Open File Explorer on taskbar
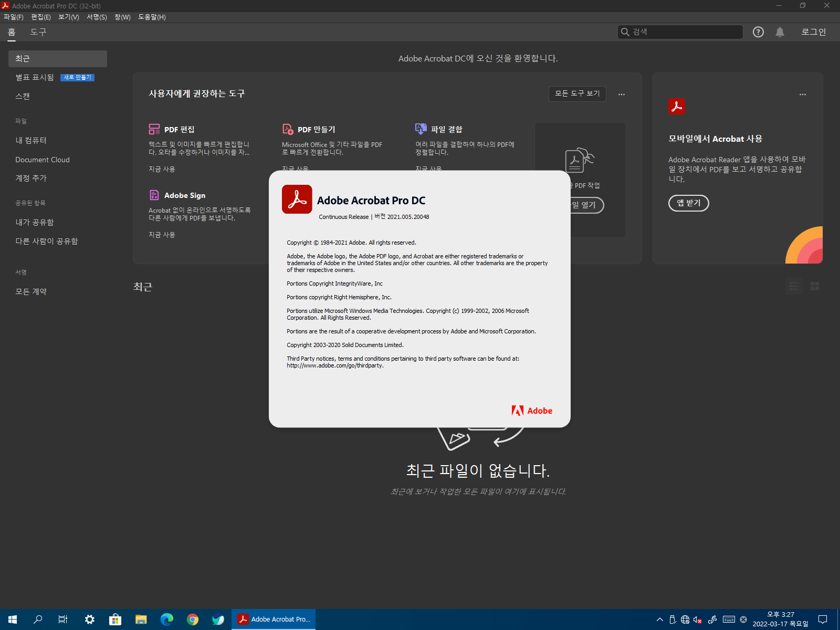The height and width of the screenshot is (630, 840). 141,619
